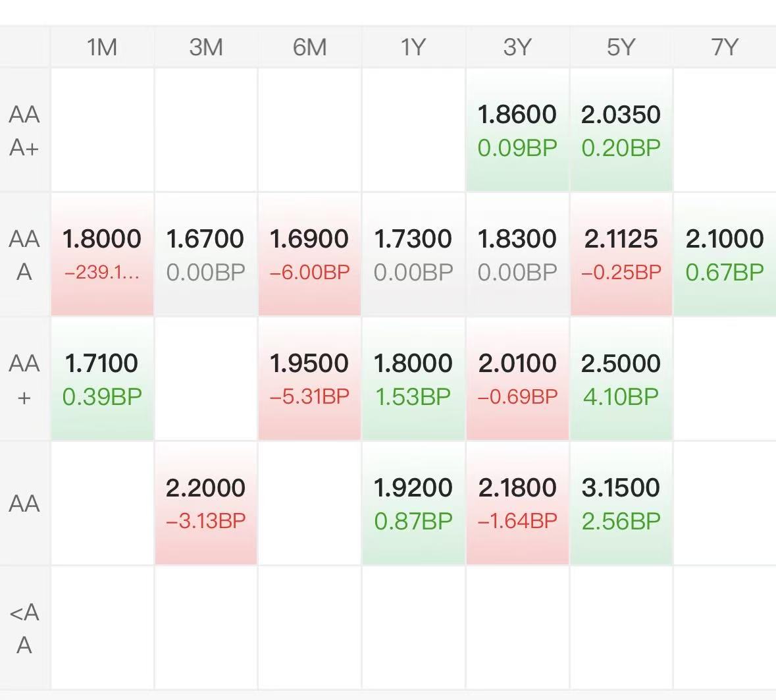Click the 7Y tenor column header
Screen dimensions: 776x700
724,47
